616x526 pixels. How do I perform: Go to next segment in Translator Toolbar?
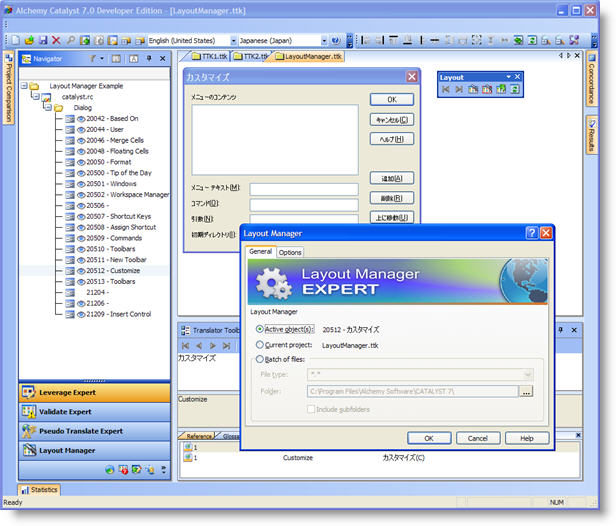tap(213, 346)
